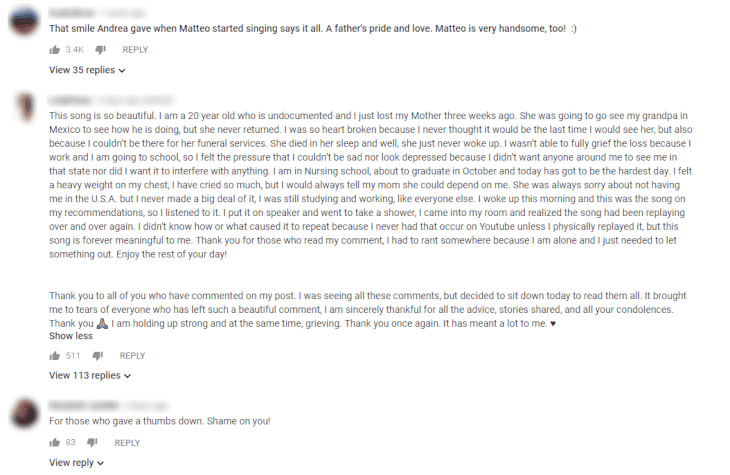Dislike the long comment about losing Mother
The image size is (730, 475).
pyautogui.click(x=98, y=356)
